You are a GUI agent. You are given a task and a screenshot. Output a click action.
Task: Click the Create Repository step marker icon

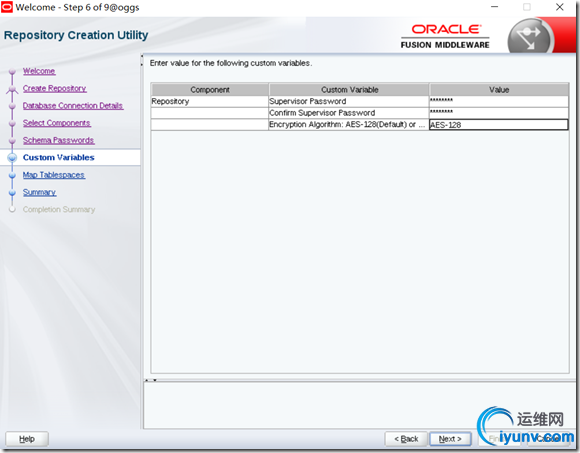(12, 89)
